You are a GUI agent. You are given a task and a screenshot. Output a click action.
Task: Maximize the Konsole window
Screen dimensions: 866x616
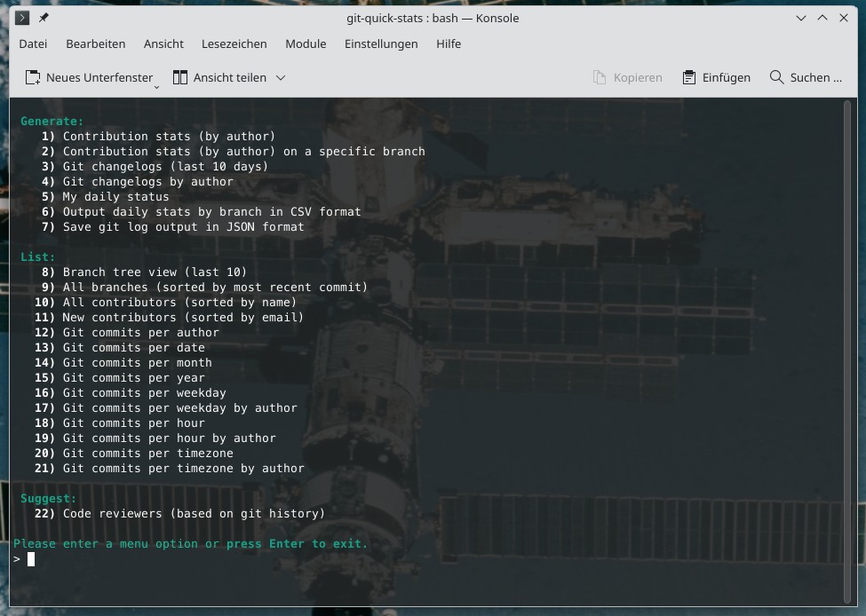(x=822, y=18)
